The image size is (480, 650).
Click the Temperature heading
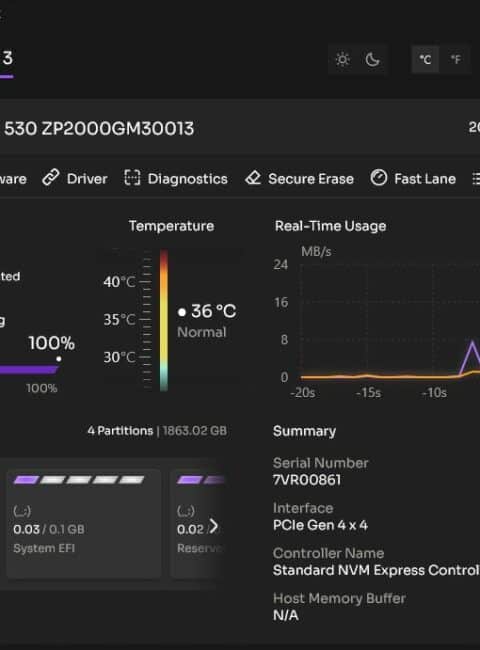(x=171, y=226)
